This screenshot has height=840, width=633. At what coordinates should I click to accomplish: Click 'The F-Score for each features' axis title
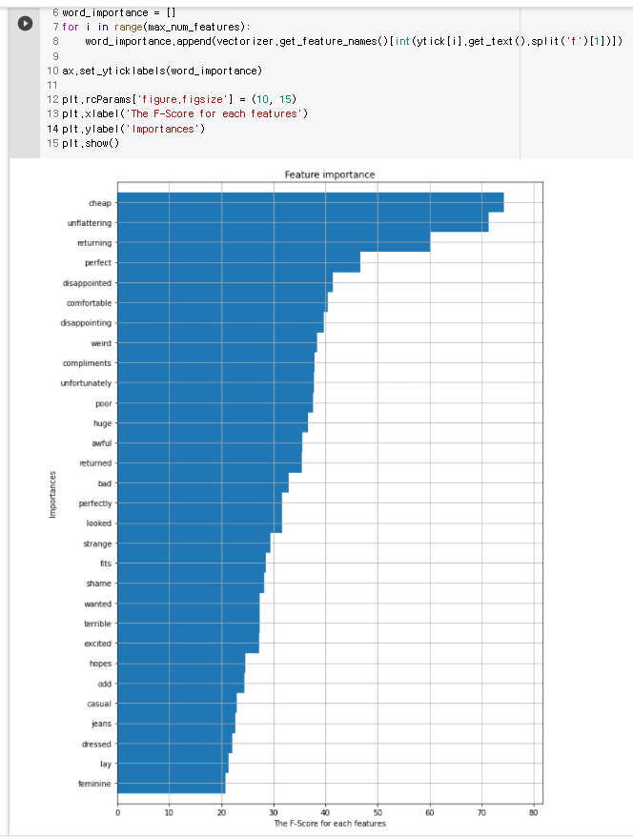(x=330, y=823)
